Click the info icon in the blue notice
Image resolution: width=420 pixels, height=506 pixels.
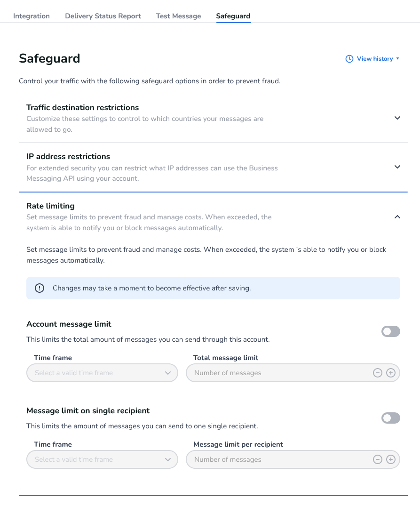coord(40,288)
